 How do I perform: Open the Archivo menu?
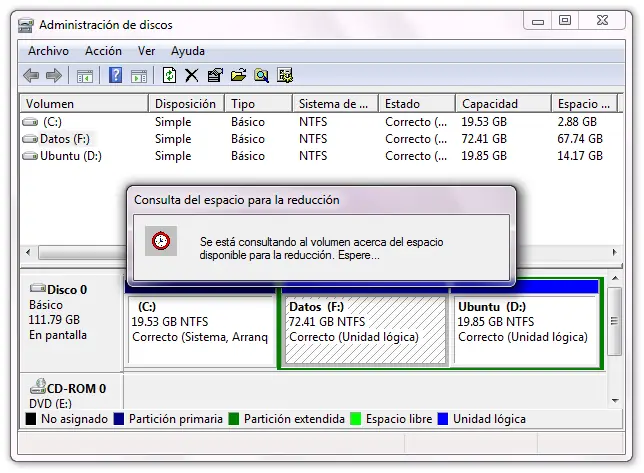[48, 51]
